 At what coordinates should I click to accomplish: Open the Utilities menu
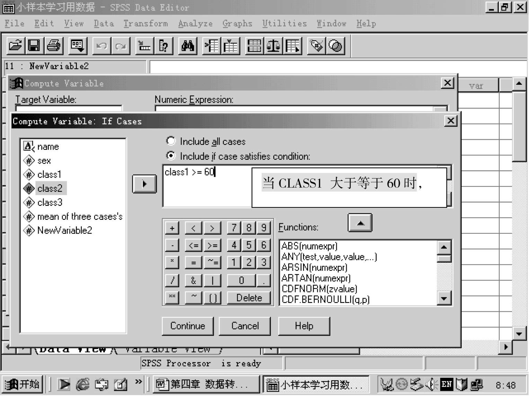click(284, 24)
